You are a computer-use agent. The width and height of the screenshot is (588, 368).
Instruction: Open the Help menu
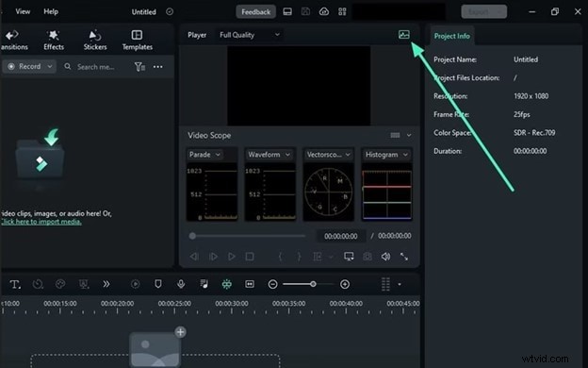51,11
